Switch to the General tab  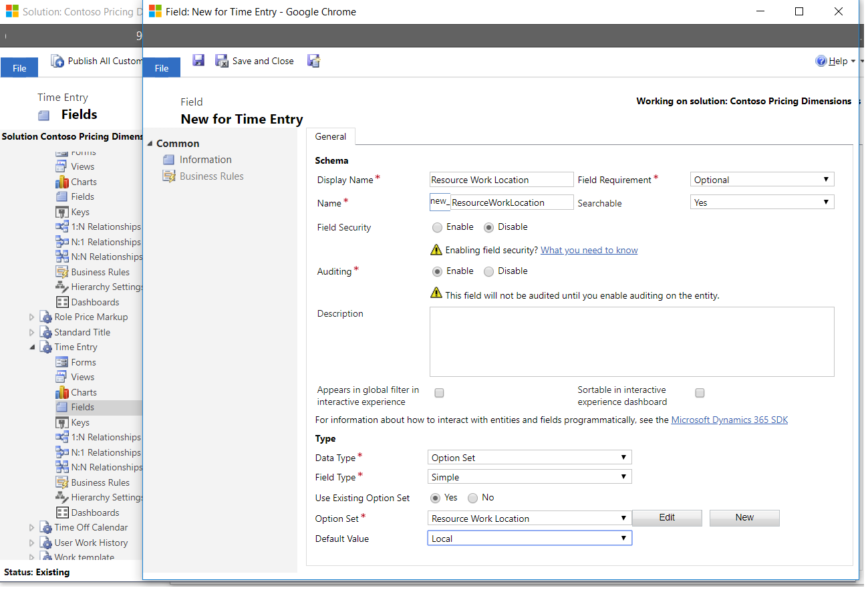click(x=330, y=136)
